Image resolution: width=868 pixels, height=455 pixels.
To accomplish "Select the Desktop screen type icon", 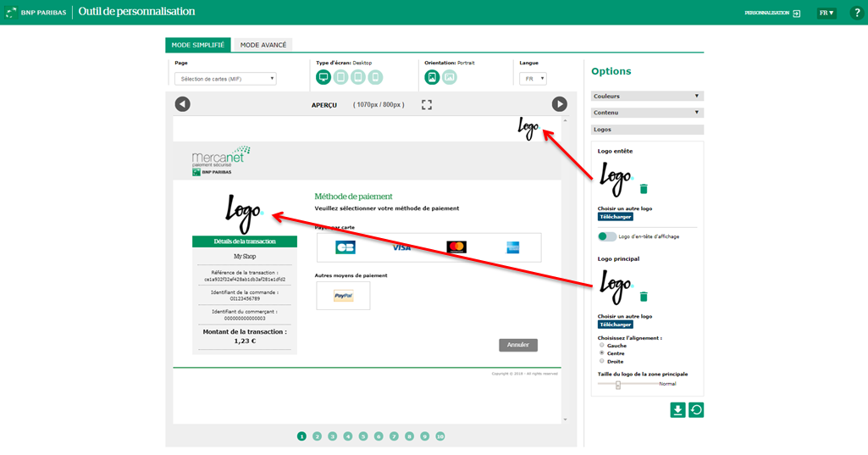I will click(x=323, y=77).
